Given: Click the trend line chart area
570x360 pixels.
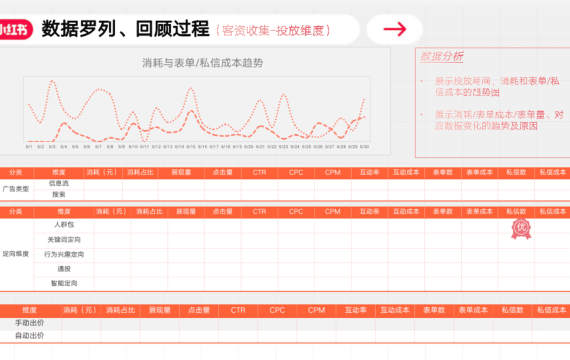Looking at the screenshot, I should click(197, 109).
